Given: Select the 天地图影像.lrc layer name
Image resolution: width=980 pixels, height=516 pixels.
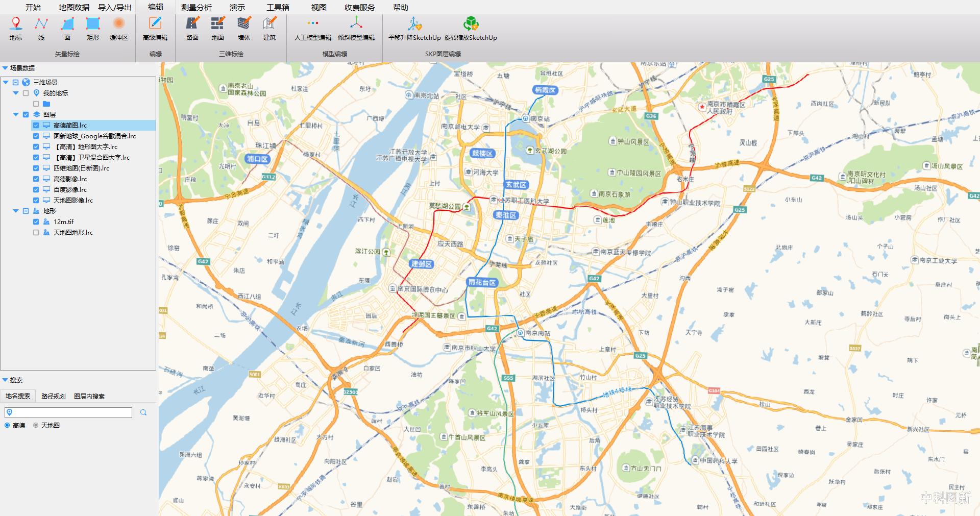Looking at the screenshot, I should (73, 200).
